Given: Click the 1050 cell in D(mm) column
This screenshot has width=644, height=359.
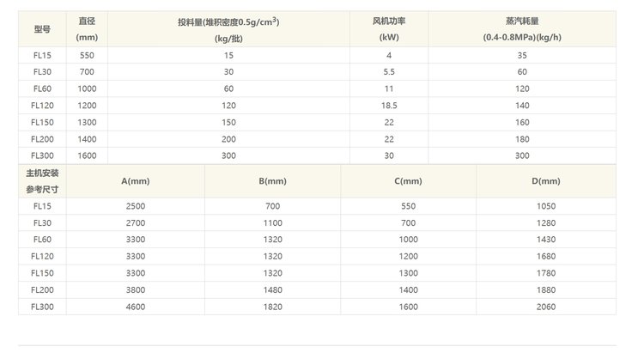Looking at the screenshot, I should 545,206.
